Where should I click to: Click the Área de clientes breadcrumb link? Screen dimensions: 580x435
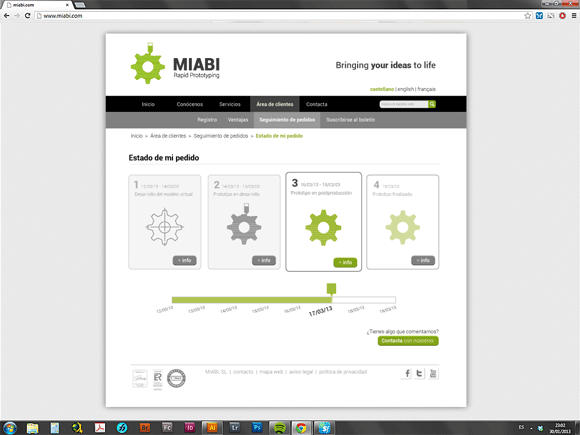click(168, 136)
